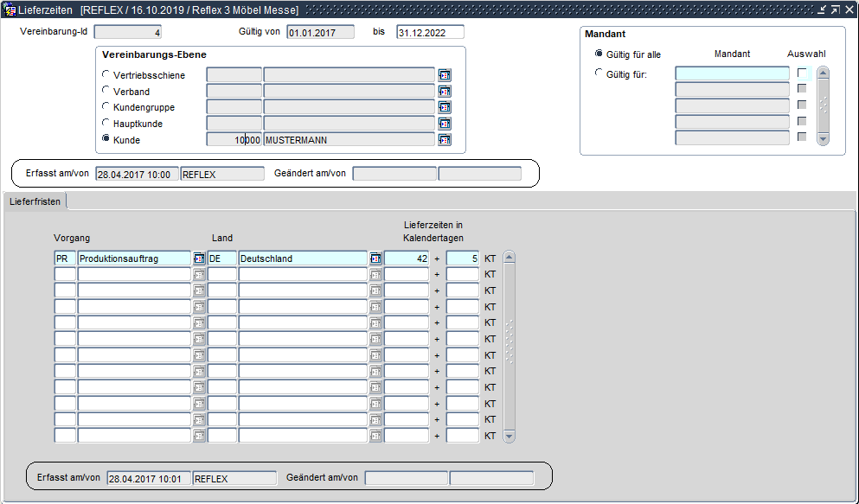Open lookup icon beside Hauptkunde field
The image size is (859, 504).
[x=445, y=124]
